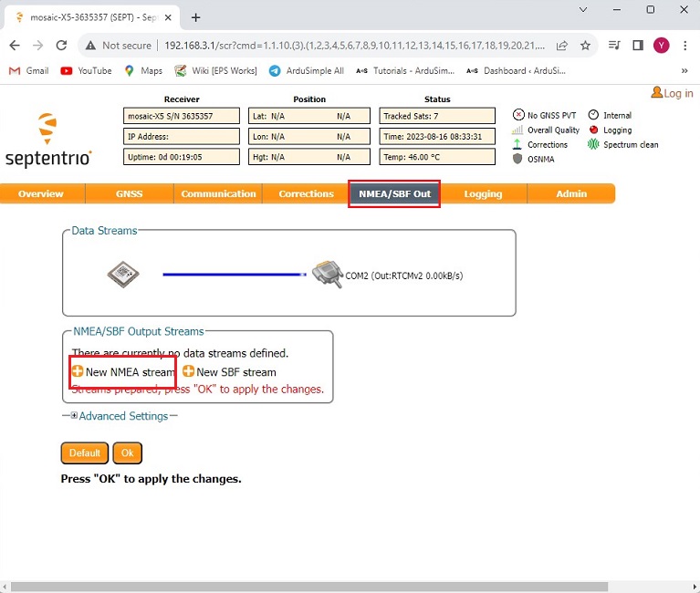Viewport: 700px width, 593px height.
Task: Open the Communication tab
Action: click(x=218, y=193)
